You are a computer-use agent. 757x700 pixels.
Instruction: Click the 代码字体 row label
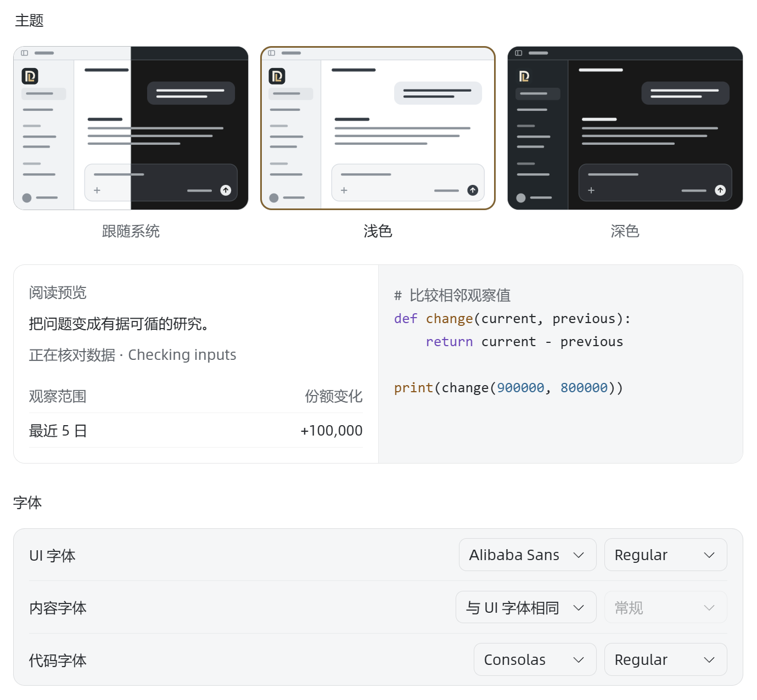[58, 661]
